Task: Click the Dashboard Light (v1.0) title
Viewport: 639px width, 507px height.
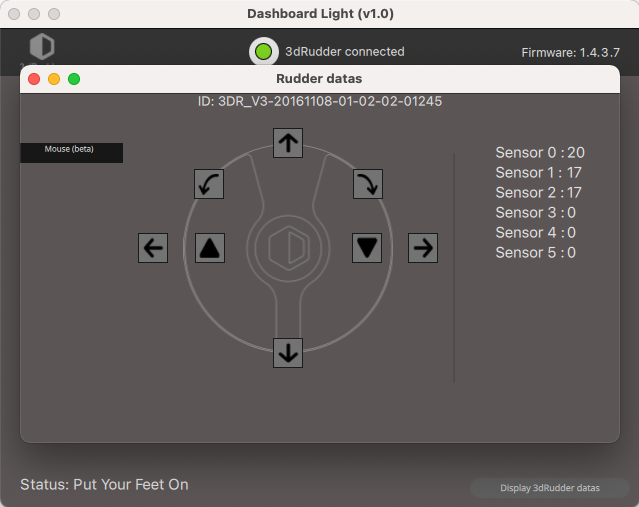Action: coord(320,14)
